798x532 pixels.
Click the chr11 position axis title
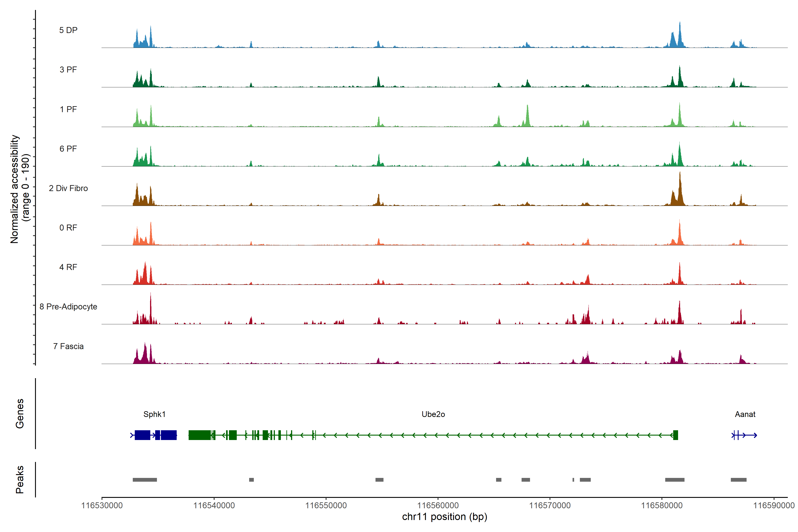coord(444,517)
